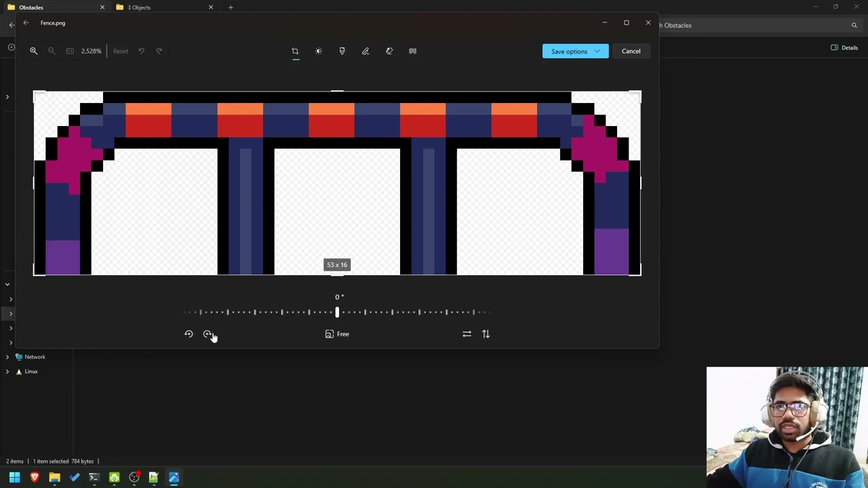This screenshot has width=868, height=488.
Task: Click the 53 x 16 size label
Action: pyautogui.click(x=337, y=265)
